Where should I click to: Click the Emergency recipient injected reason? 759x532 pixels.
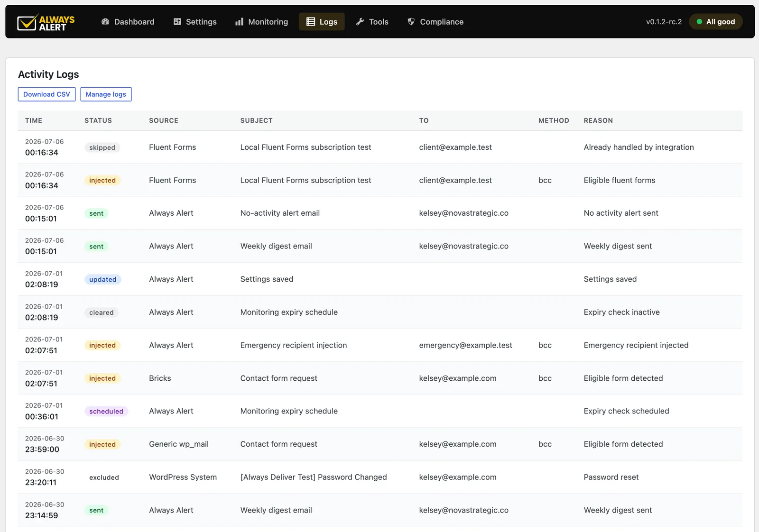(636, 345)
